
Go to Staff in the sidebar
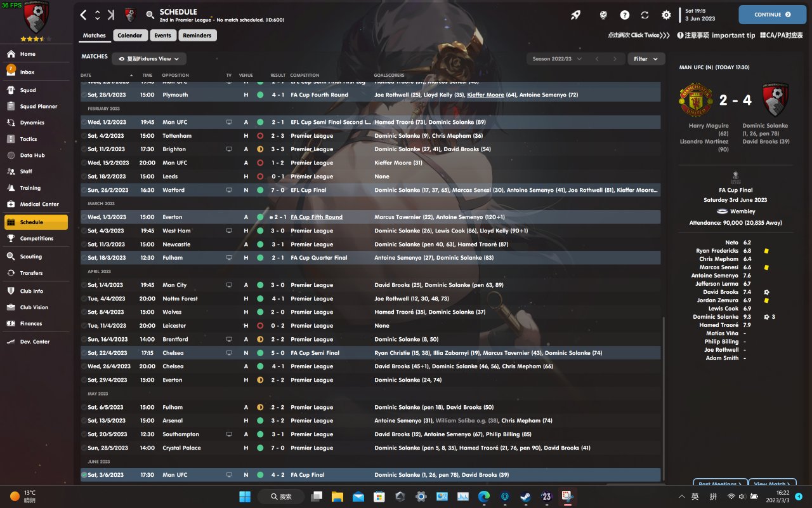tap(36, 171)
